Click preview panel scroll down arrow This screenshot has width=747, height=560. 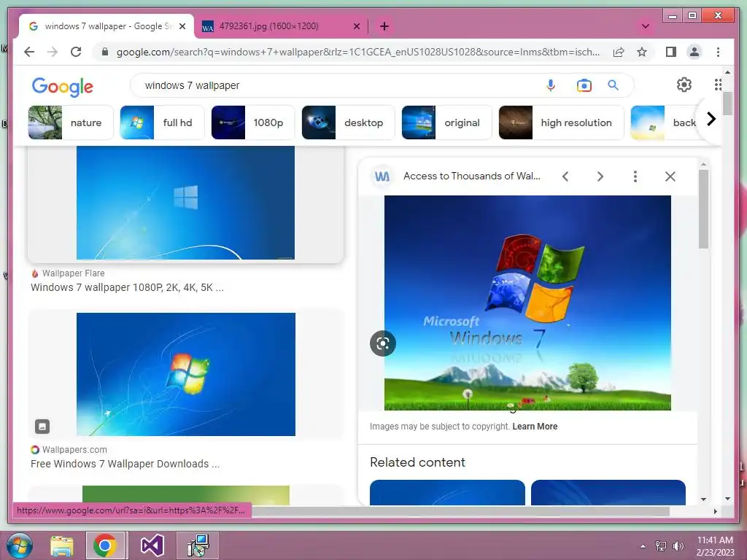[704, 499]
